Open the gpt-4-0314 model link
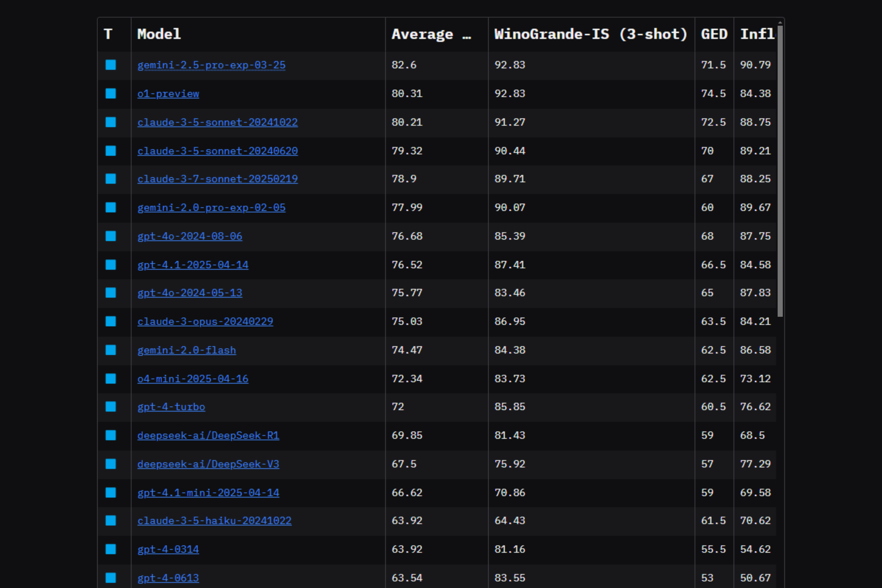Viewport: 882px width, 588px height. (168, 550)
